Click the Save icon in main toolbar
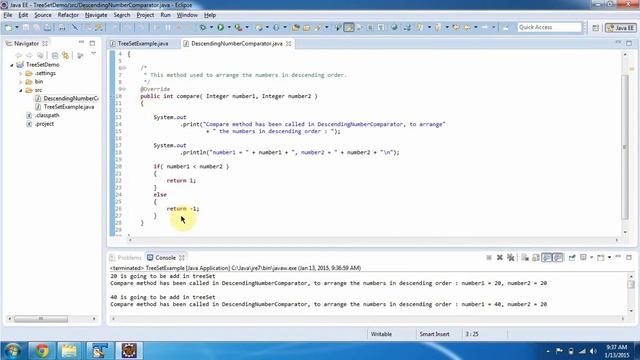640x360 pixels. (26, 27)
